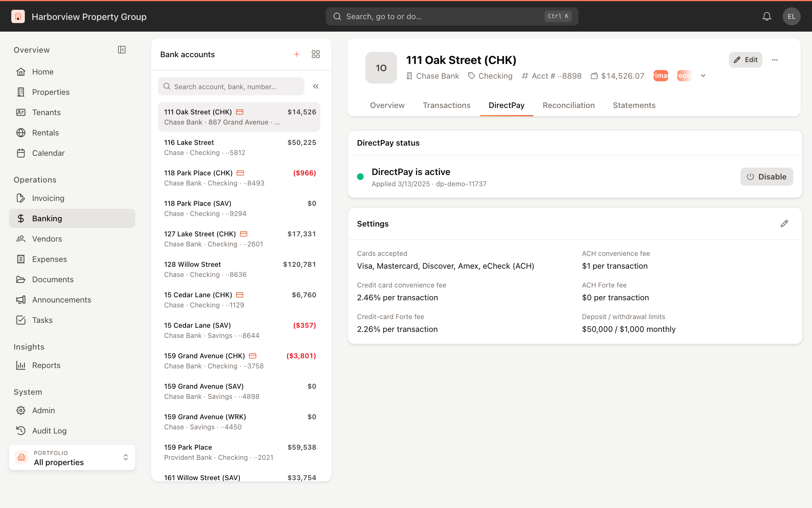Open Documents in the sidebar

[x=72, y=280]
